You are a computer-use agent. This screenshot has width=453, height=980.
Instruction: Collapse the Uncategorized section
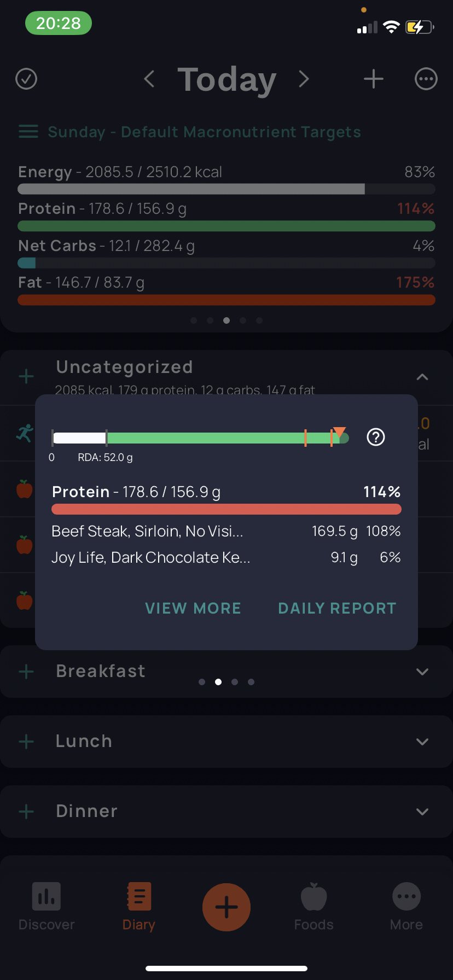422,377
